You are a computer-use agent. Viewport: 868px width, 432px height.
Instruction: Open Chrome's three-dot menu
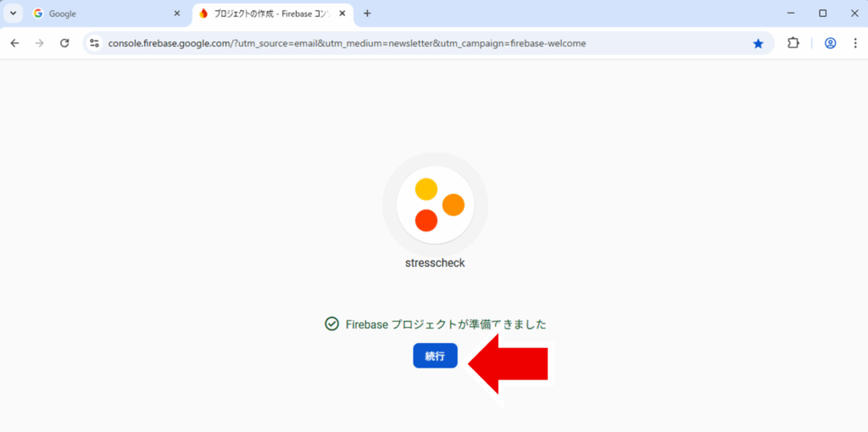tap(855, 43)
